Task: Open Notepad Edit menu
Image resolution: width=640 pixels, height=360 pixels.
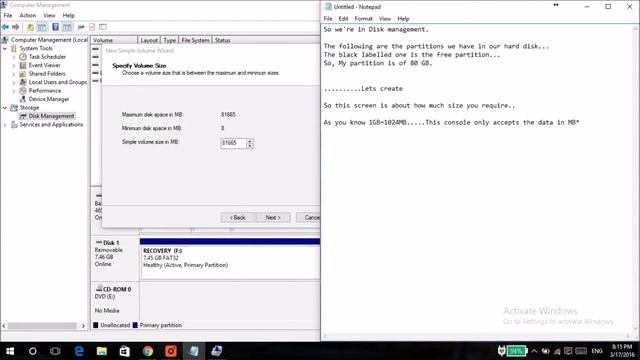Action: tap(343, 19)
